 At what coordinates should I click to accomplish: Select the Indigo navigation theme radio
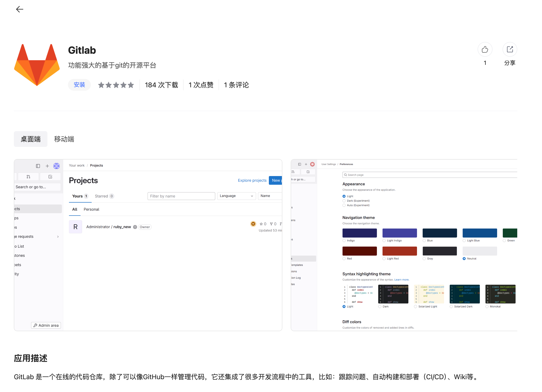pos(344,240)
